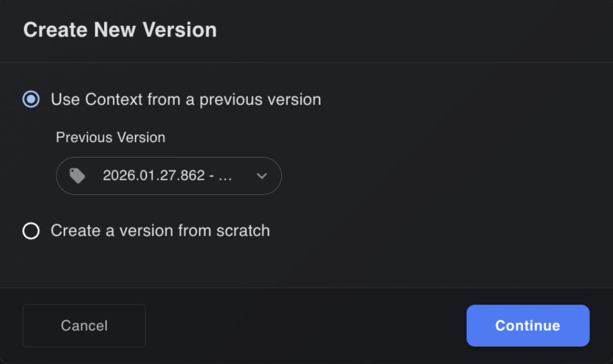Proceed by clicking Continue
Image resolution: width=613 pixels, height=364 pixels.
click(x=528, y=326)
